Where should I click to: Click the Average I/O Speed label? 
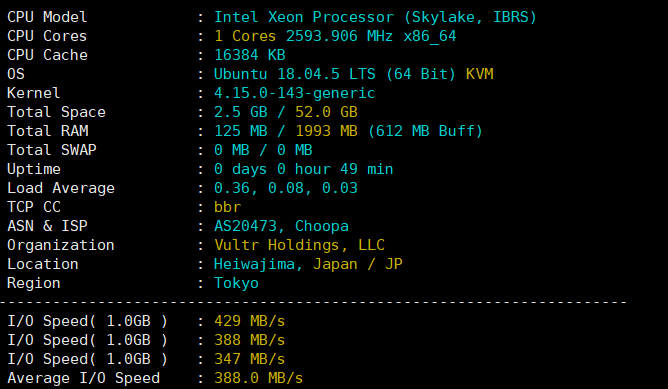pos(84,378)
